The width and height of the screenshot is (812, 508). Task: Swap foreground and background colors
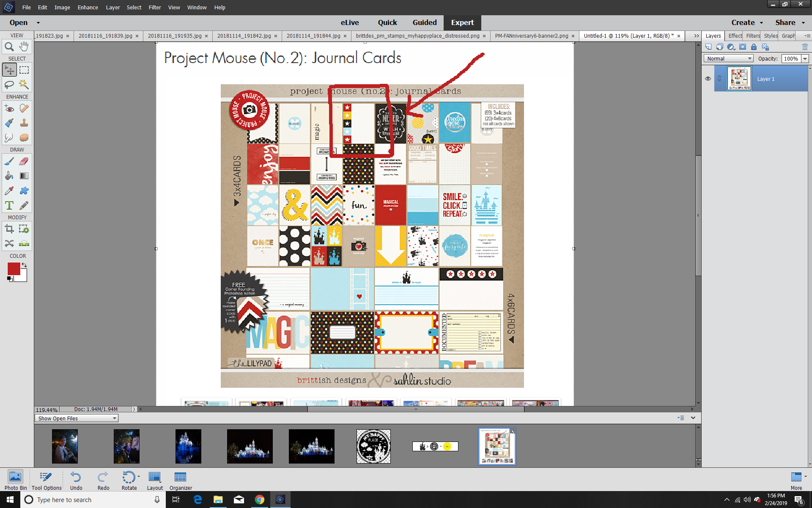tap(25, 265)
